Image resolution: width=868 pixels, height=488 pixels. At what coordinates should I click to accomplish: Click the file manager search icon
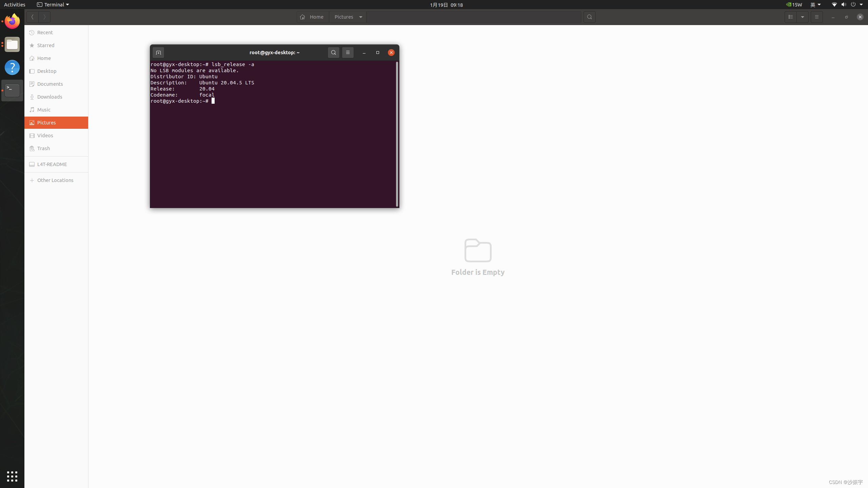pyautogui.click(x=589, y=17)
